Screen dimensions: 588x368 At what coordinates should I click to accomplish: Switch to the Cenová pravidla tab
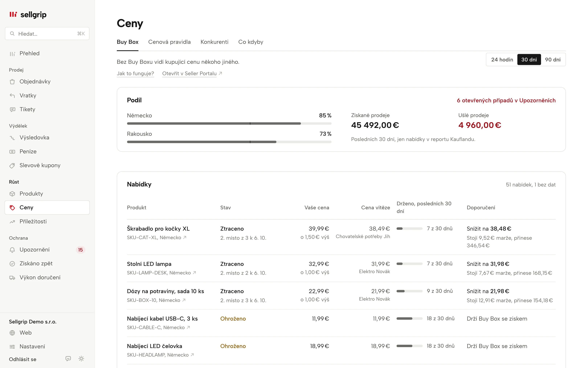(x=169, y=42)
